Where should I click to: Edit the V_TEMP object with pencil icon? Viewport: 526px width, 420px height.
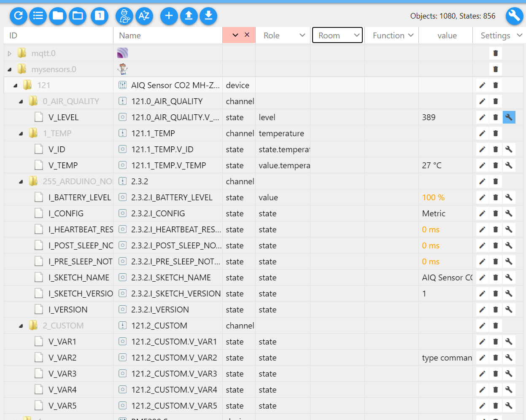click(x=482, y=165)
